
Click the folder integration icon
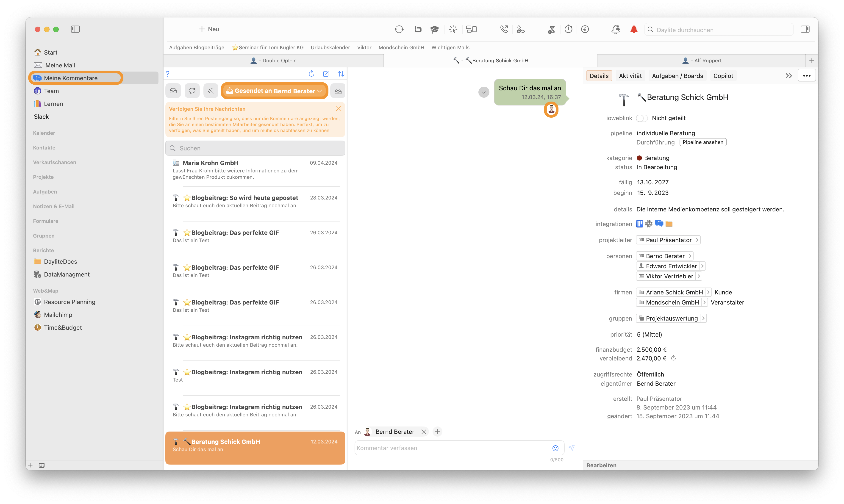[x=669, y=224]
